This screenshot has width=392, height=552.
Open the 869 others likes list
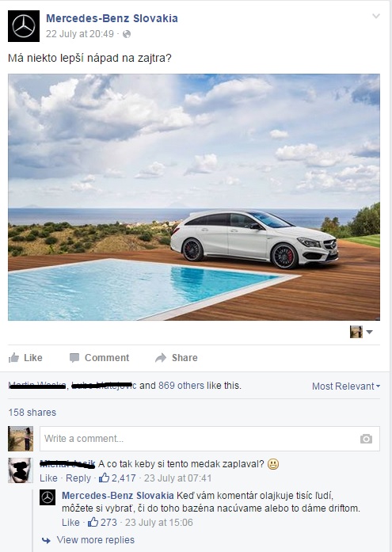181,386
